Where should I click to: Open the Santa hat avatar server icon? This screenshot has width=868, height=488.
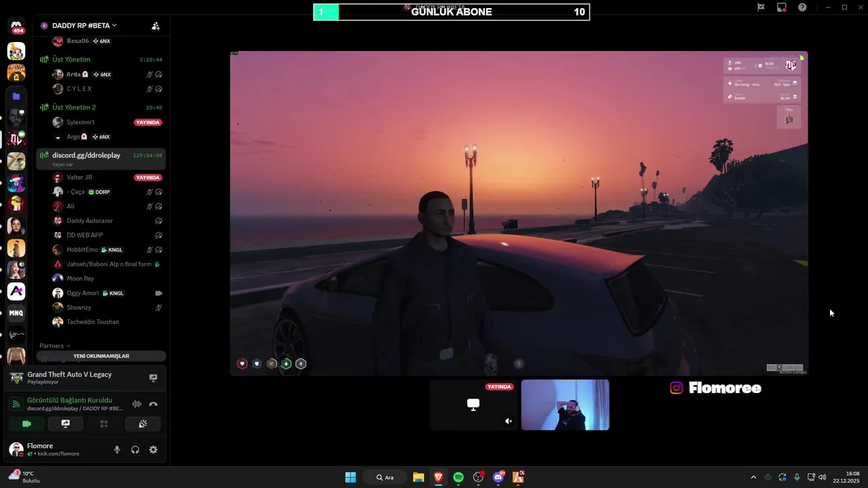[16, 183]
